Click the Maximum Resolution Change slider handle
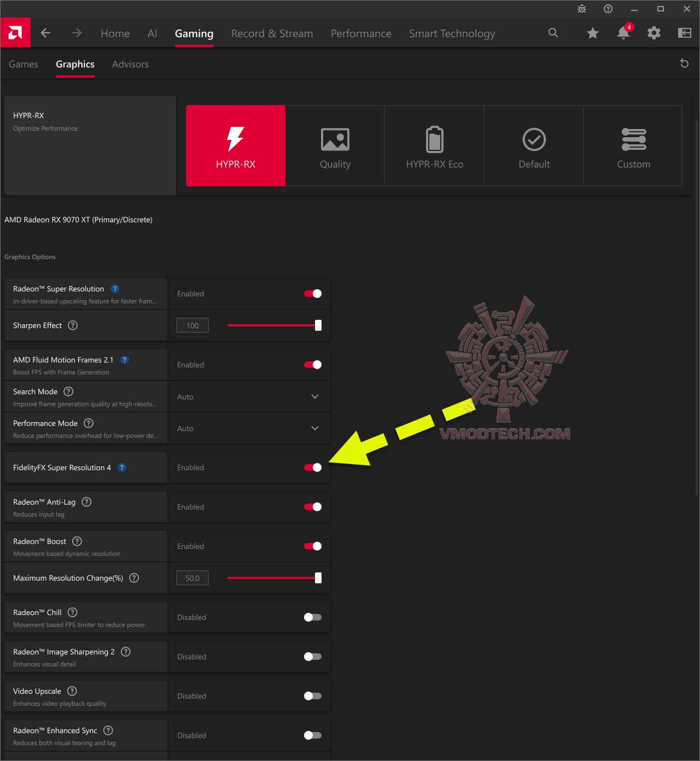The height and width of the screenshot is (761, 700). tap(318, 578)
